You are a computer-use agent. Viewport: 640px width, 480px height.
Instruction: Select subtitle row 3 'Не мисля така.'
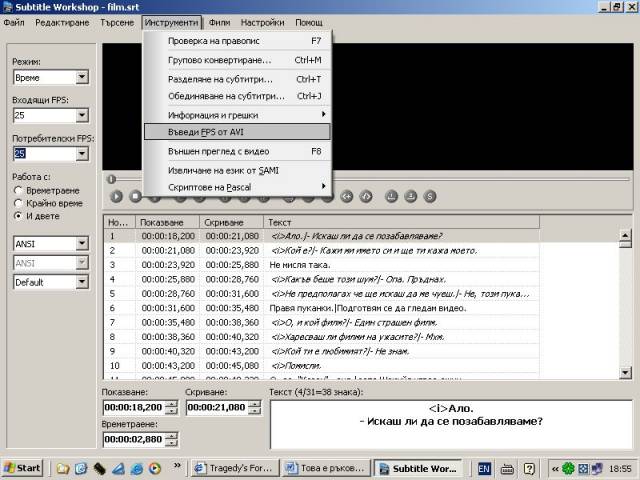coord(322,265)
